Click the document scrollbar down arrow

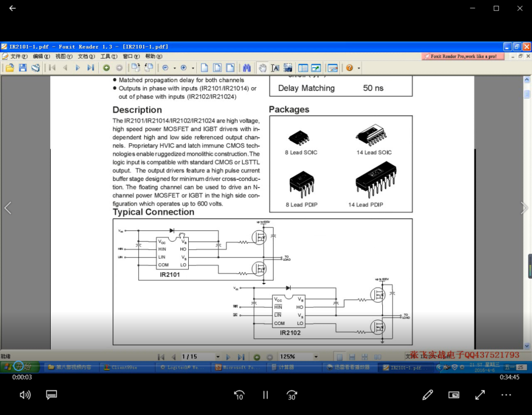(527, 346)
